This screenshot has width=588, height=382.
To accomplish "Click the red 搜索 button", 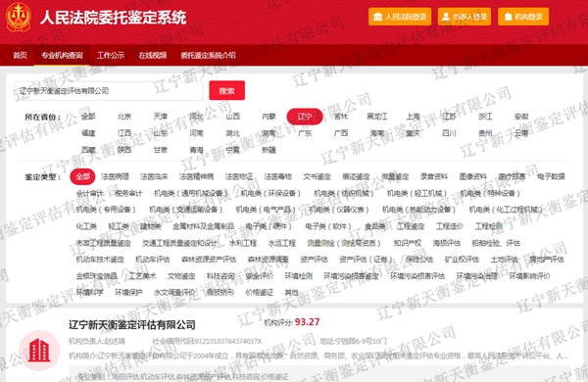I will click(x=227, y=91).
